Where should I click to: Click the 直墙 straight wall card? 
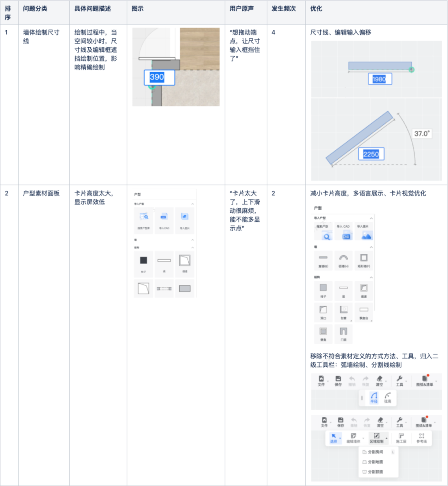tap(323, 261)
